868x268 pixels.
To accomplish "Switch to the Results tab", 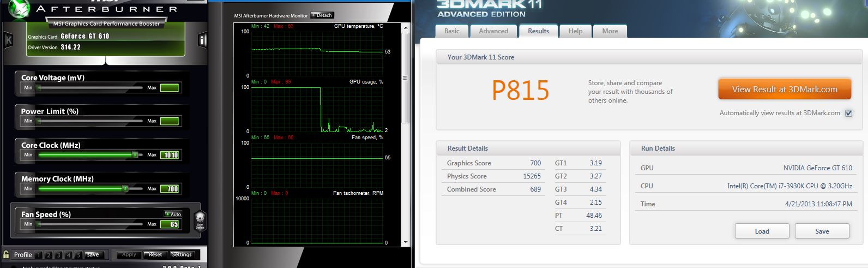I will pyautogui.click(x=538, y=31).
